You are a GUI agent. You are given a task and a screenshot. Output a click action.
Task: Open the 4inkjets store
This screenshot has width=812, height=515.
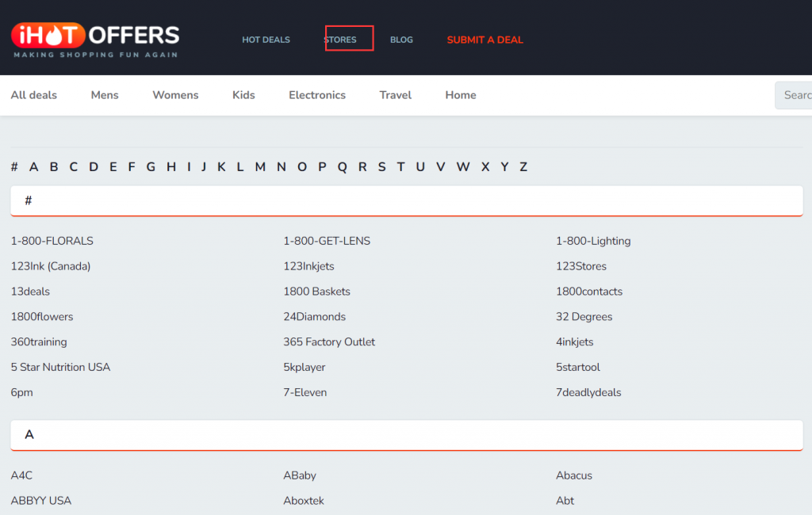point(575,342)
